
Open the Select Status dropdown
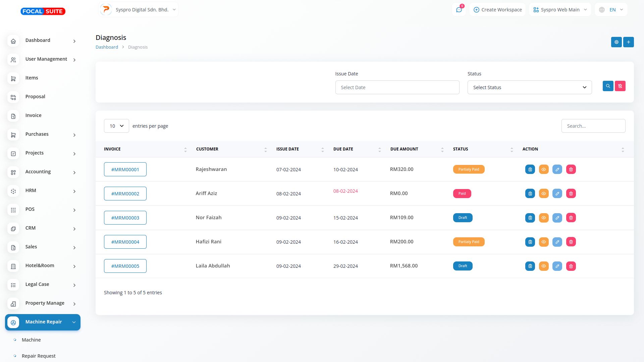coord(529,87)
